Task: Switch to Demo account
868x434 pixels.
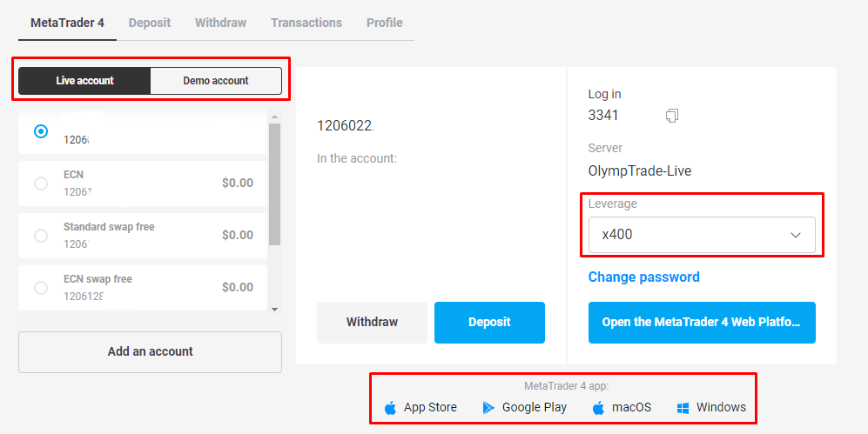Action: tap(216, 81)
